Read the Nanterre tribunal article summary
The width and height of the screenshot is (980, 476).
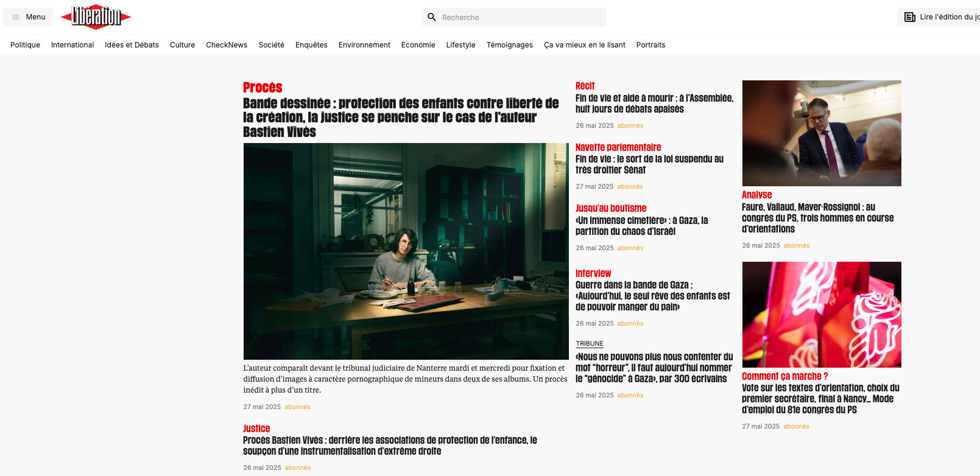(x=405, y=379)
